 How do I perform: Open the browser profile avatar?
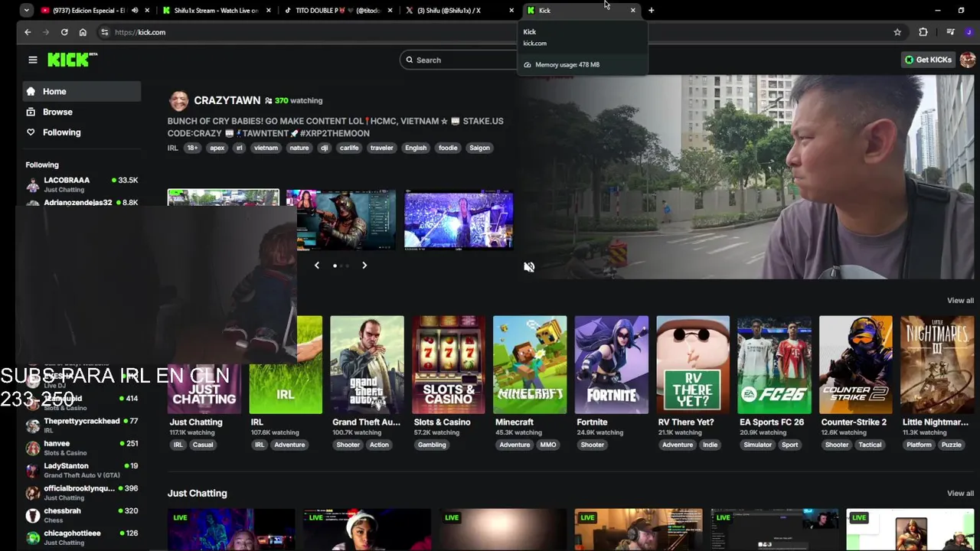pyautogui.click(x=969, y=32)
